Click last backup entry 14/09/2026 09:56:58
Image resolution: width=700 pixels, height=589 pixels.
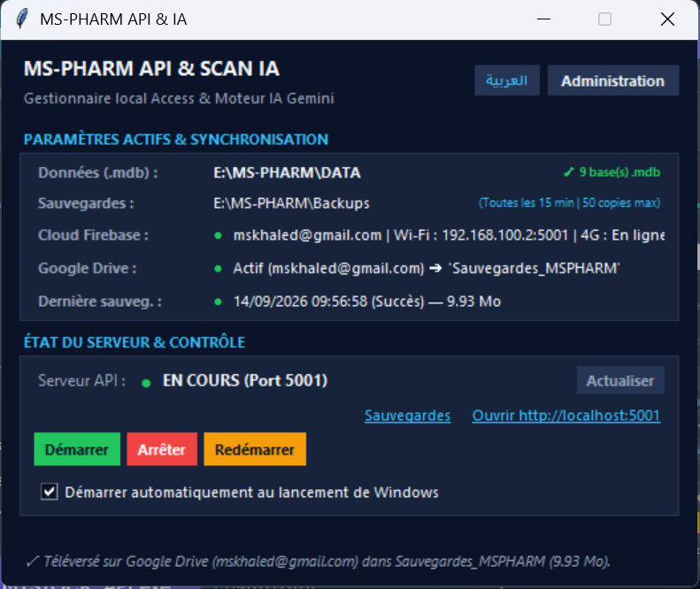pyautogui.click(x=367, y=302)
